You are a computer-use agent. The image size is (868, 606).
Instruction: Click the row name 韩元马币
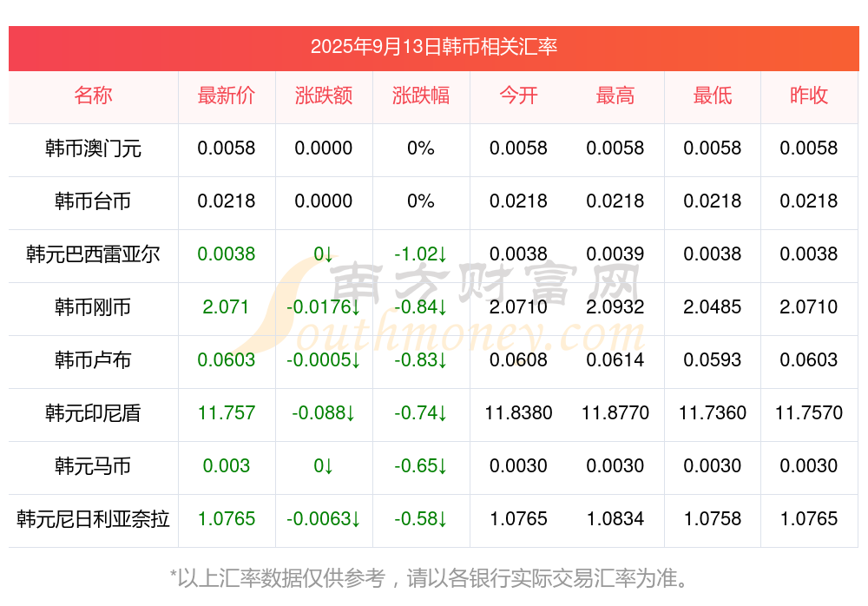coord(93,466)
